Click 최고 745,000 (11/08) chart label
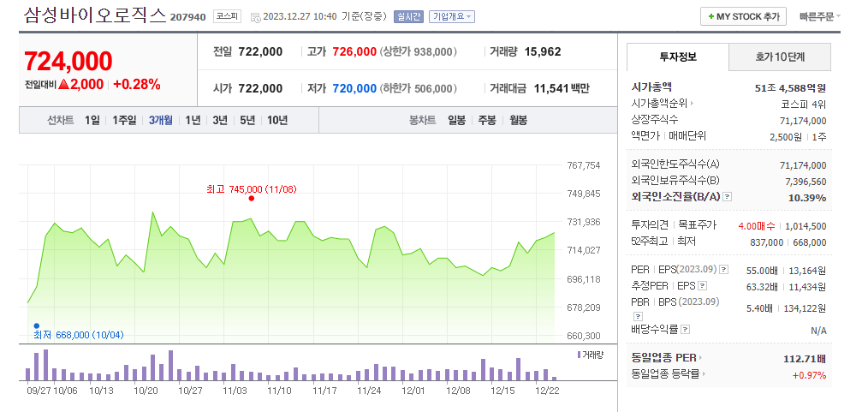 pos(252,189)
